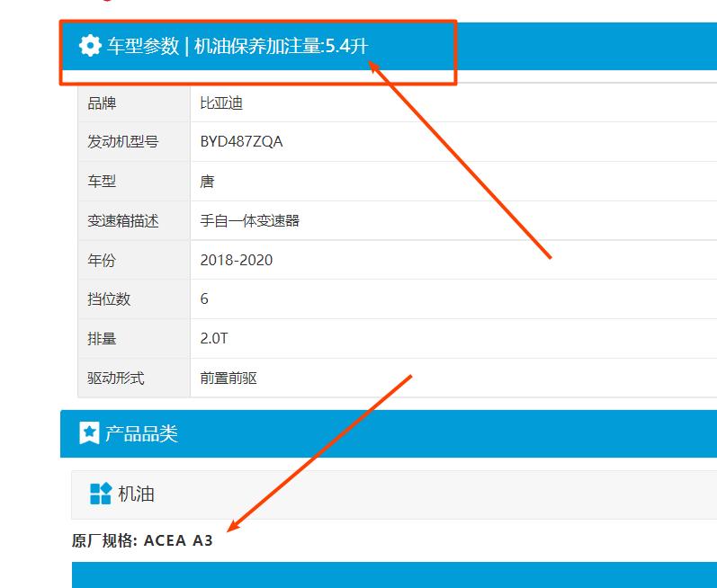717x588 pixels.
Task: Click the 变速箱描述 row label
Action: tap(122, 221)
